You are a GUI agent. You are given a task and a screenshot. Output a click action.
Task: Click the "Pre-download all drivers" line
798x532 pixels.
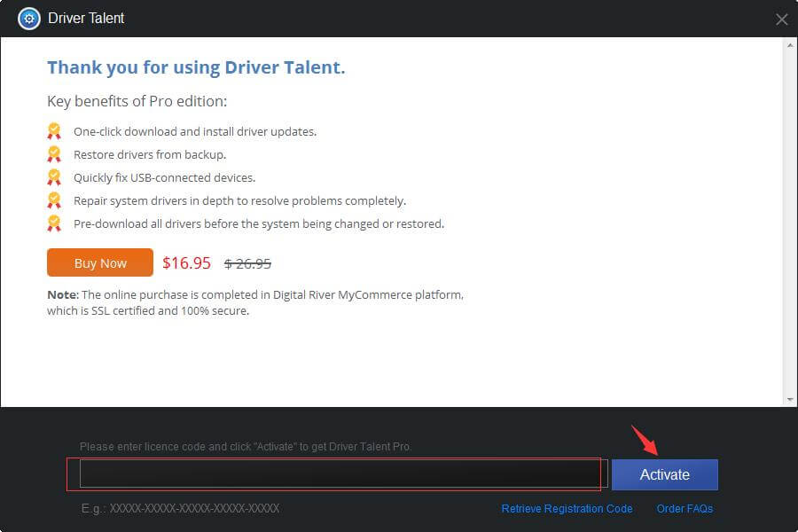259,223
